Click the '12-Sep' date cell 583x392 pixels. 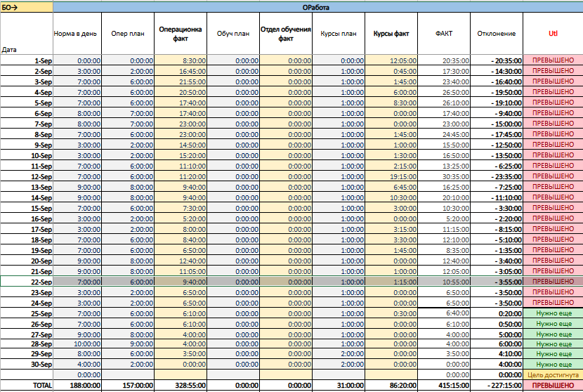click(27, 176)
